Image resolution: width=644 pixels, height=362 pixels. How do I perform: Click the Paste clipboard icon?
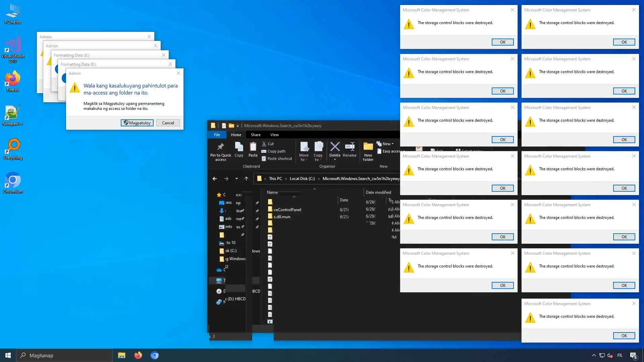pyautogui.click(x=253, y=147)
